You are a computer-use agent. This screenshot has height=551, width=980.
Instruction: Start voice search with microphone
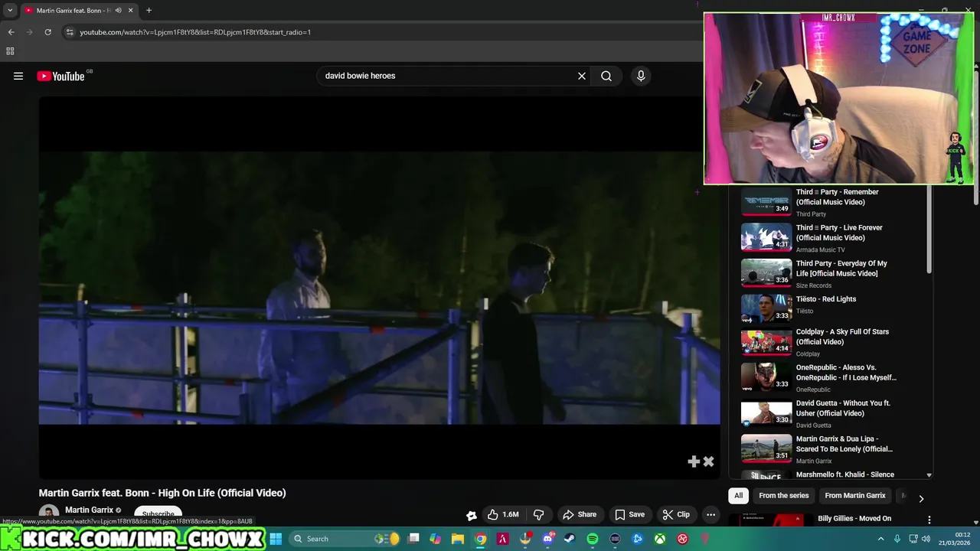coord(641,76)
